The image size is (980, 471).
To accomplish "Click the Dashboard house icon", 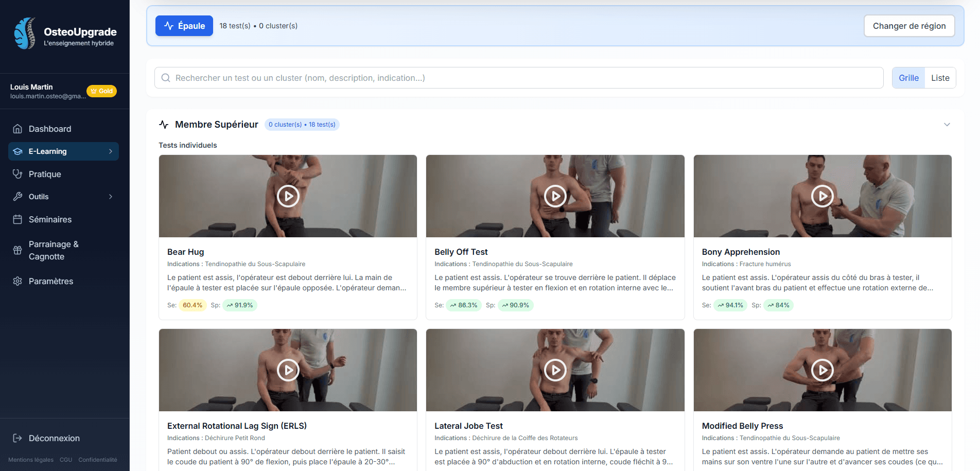I will 17,129.
